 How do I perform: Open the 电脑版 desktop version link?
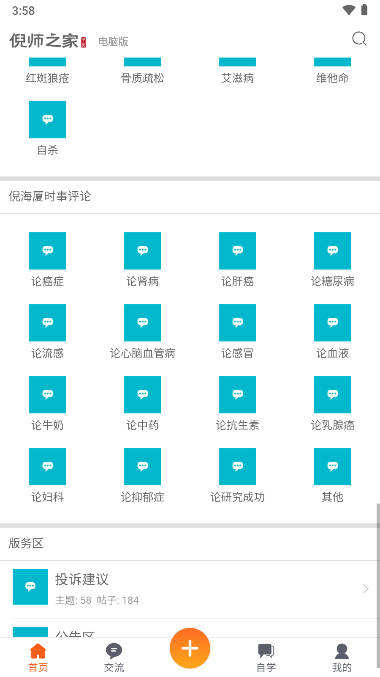click(x=113, y=41)
